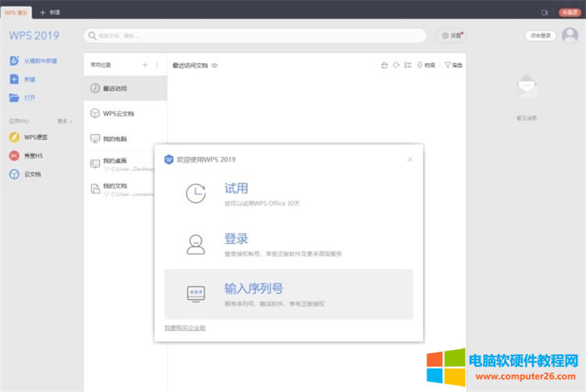Open the 常用位置 more-options dots
Viewport: 586px width, 392px height.
[x=157, y=65]
